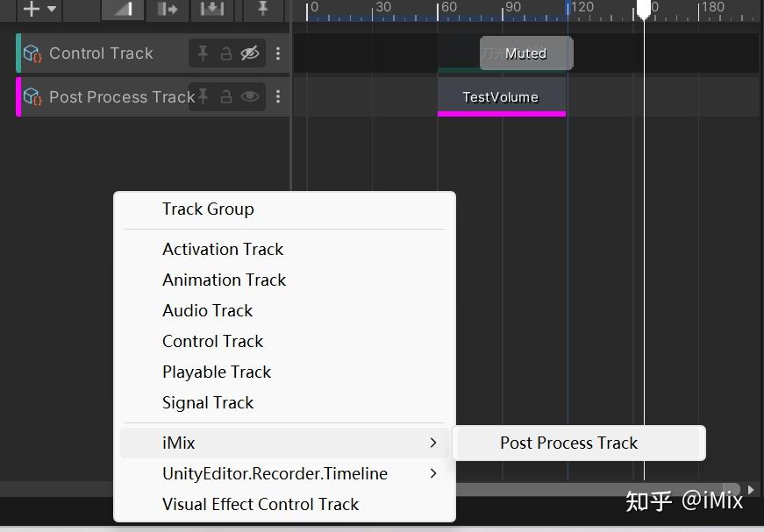
Task: Click the Control Track cube track icon
Action: (x=30, y=53)
